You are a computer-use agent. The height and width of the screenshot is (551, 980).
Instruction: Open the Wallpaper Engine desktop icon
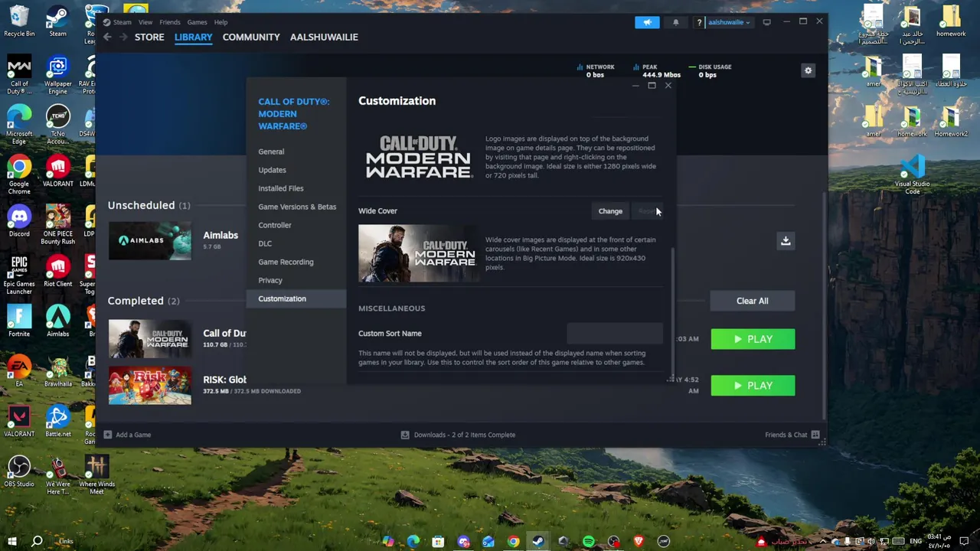(57, 75)
